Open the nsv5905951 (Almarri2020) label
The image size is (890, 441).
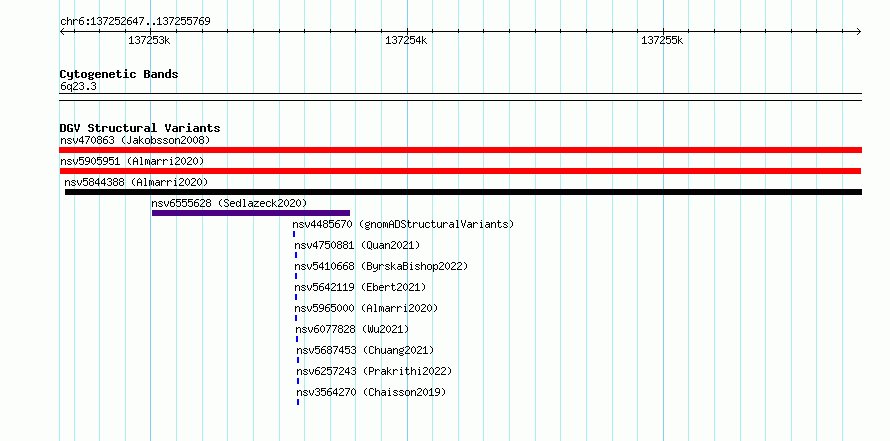[132, 161]
